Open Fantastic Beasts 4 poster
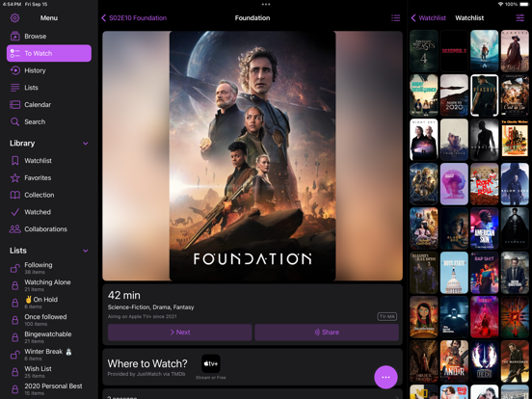 [x=423, y=51]
